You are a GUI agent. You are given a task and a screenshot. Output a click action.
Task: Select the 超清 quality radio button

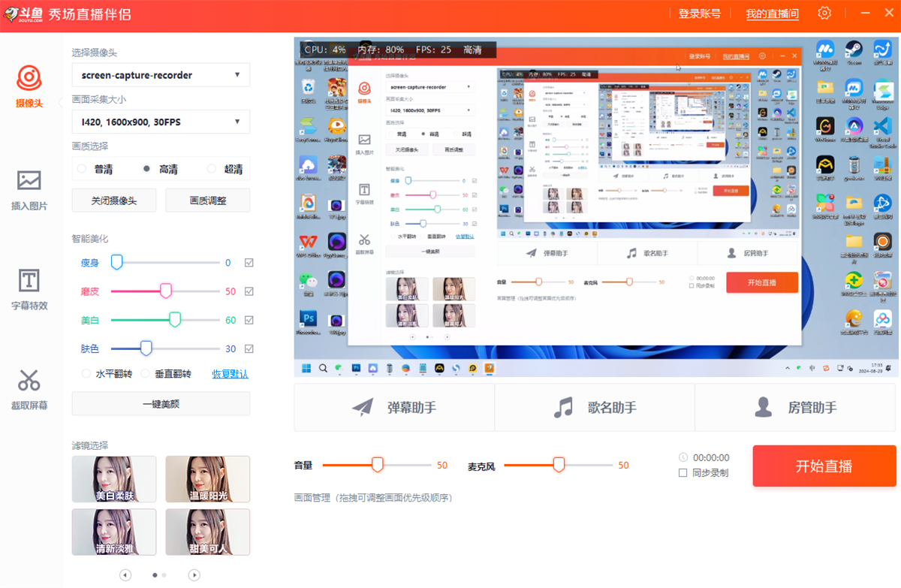click(x=210, y=168)
